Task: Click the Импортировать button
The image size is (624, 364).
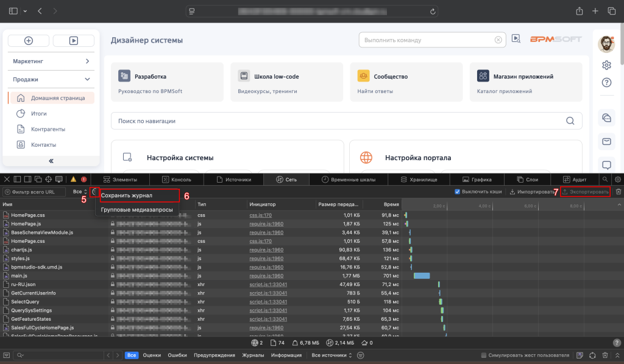Action: point(532,192)
